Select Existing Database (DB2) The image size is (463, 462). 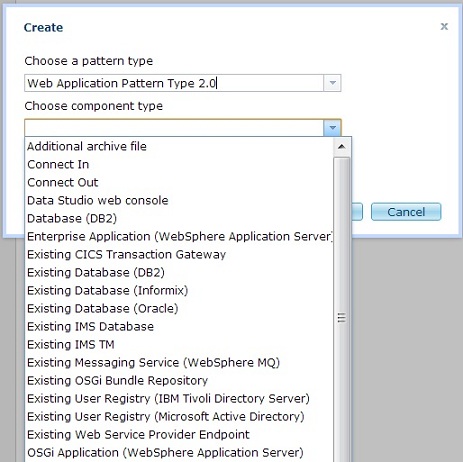point(179,272)
